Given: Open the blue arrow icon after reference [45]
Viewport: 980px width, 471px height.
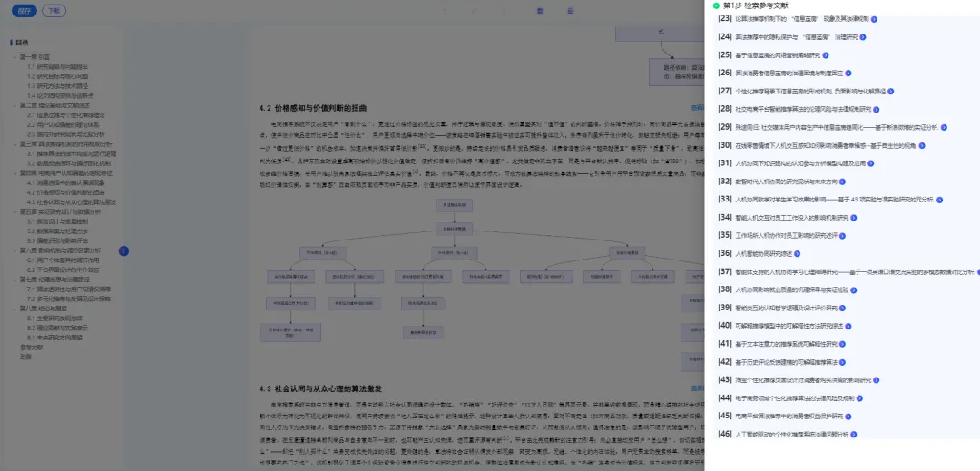Looking at the screenshot, I should pos(848,416).
